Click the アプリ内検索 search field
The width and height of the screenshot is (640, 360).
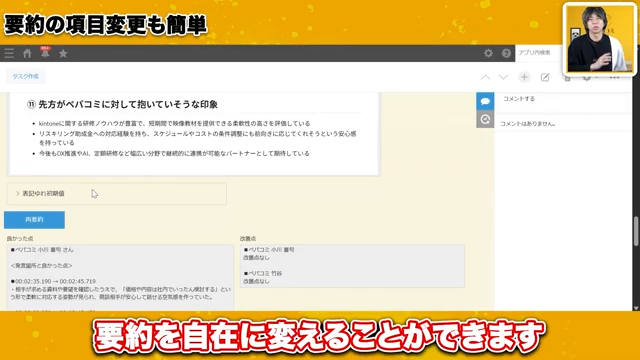538,53
